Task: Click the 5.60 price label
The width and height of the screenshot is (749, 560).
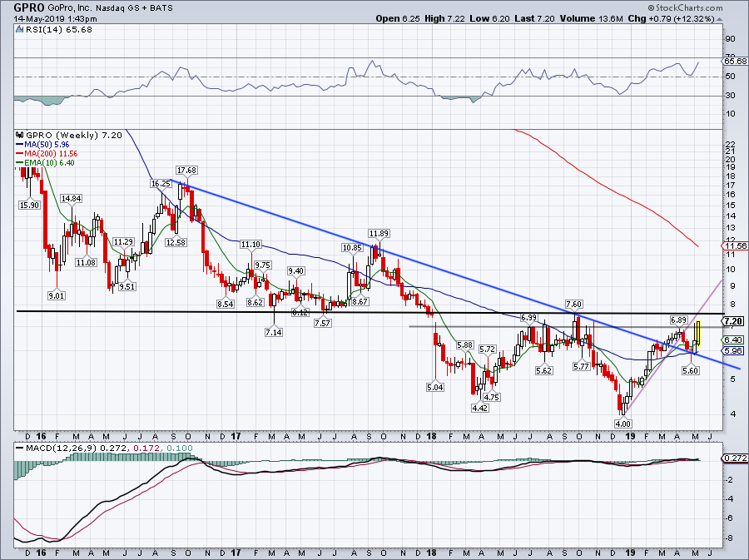Action: 691,370
